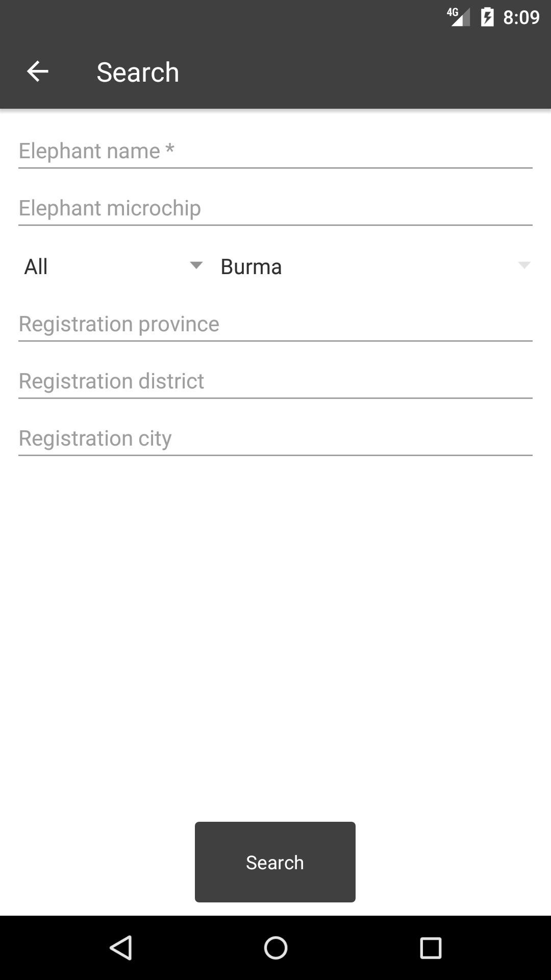Viewport: 551px width, 980px height.
Task: Tap the "Burma" selected country text
Action: click(251, 267)
